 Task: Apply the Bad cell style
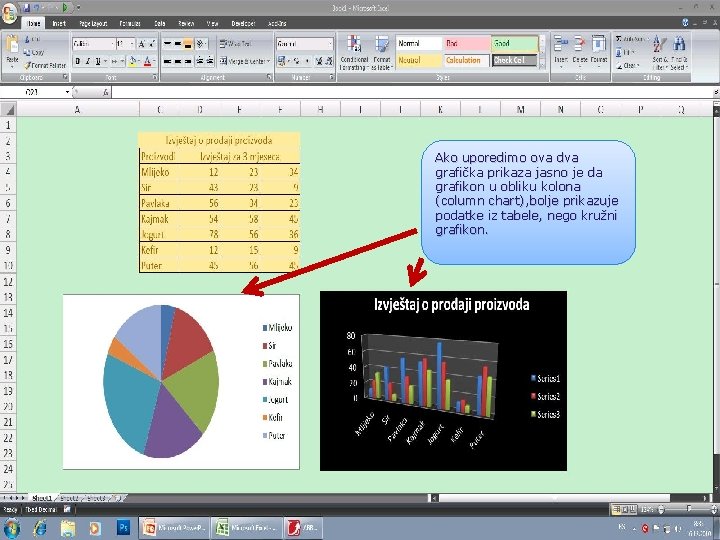[467, 44]
